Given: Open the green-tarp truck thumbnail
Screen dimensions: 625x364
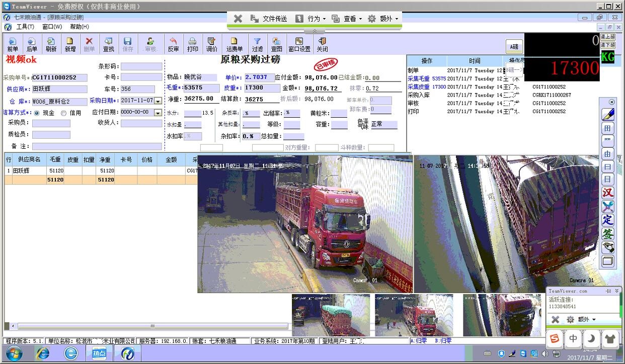Looking at the screenshot, I should point(331,315).
